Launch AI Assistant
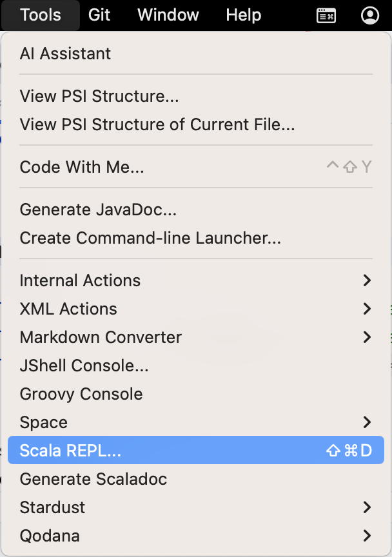The height and width of the screenshot is (557, 392). [x=65, y=54]
